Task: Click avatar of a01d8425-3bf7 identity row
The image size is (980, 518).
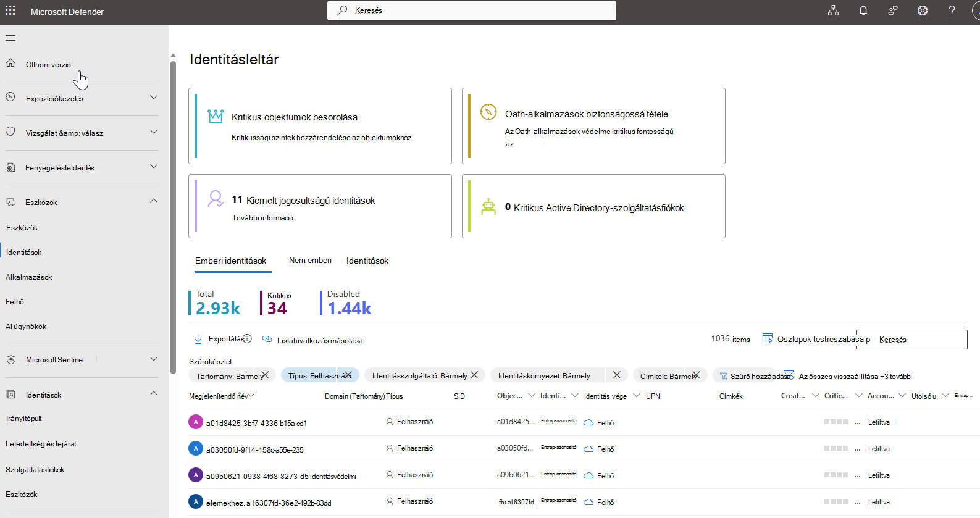Action: coord(196,422)
